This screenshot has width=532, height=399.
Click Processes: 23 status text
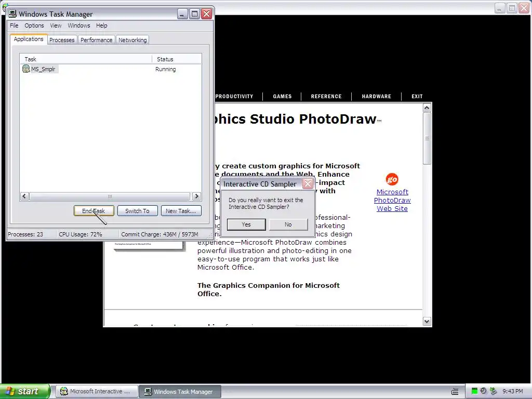coord(25,234)
